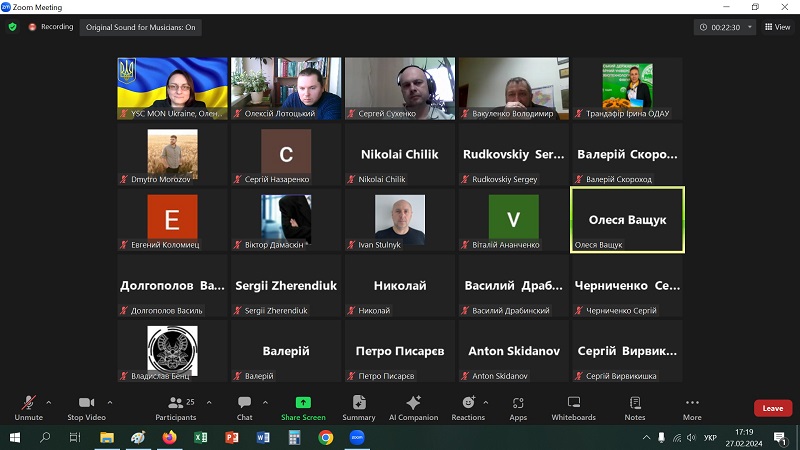Open the Apps menu icon

click(518, 406)
